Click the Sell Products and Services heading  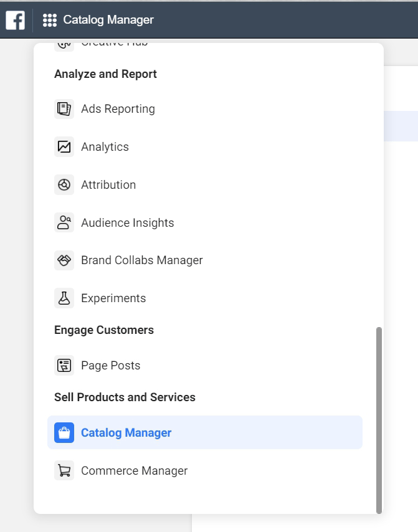(x=125, y=397)
